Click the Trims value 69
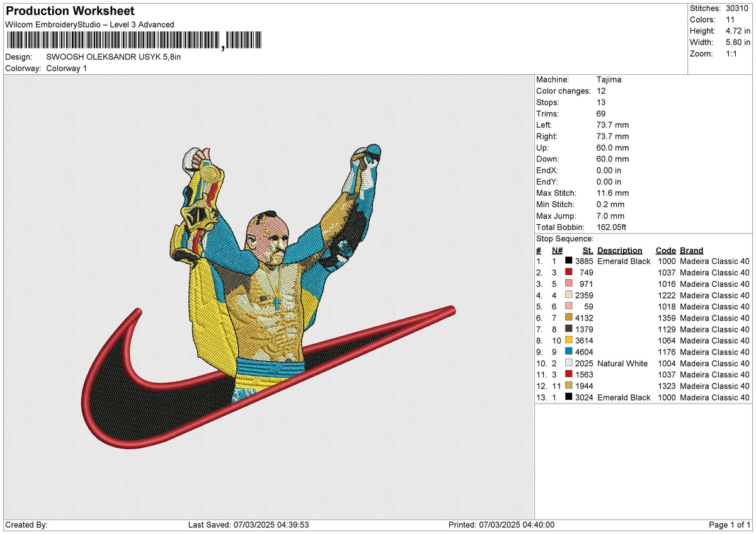 [601, 113]
